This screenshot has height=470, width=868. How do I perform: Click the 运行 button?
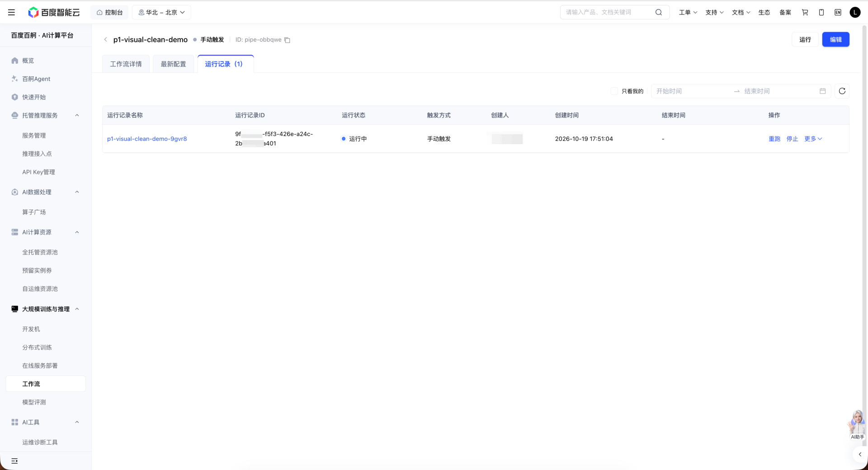[805, 39]
